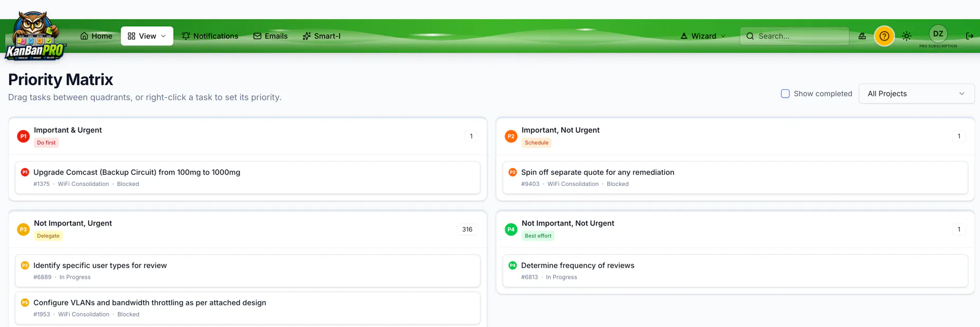
Task: Open the View dropdown menu
Action: (147, 36)
